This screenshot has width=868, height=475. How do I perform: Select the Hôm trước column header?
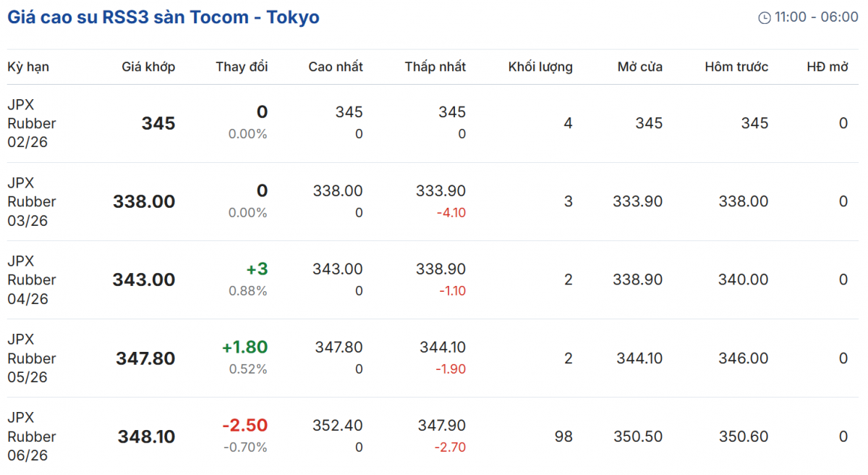coord(736,67)
